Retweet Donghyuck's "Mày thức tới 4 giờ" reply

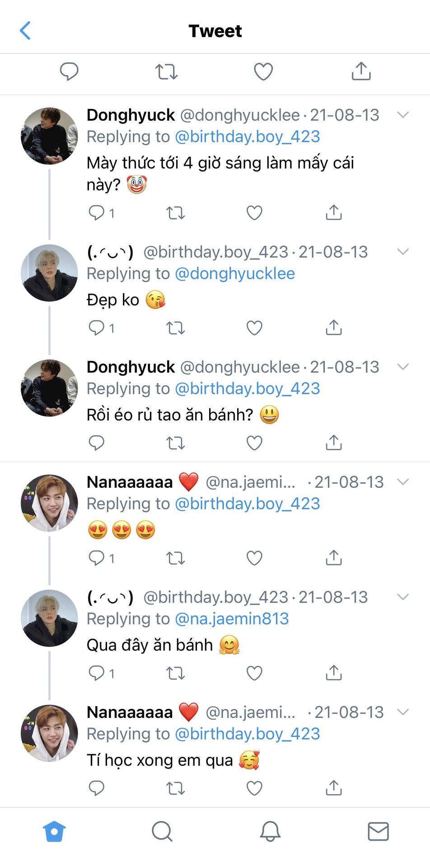point(175,212)
